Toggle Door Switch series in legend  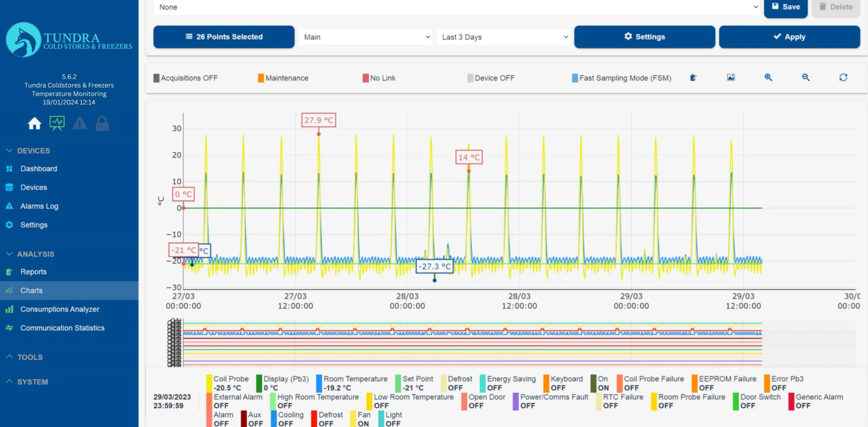coord(757,401)
